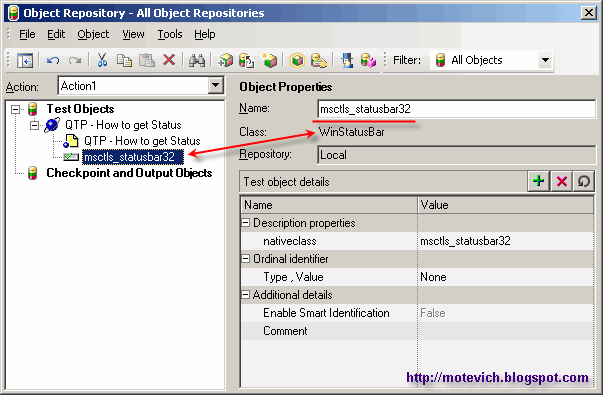Click the Compact View toolbar icon
Viewport: 603px width, 395px height.
tap(25, 60)
